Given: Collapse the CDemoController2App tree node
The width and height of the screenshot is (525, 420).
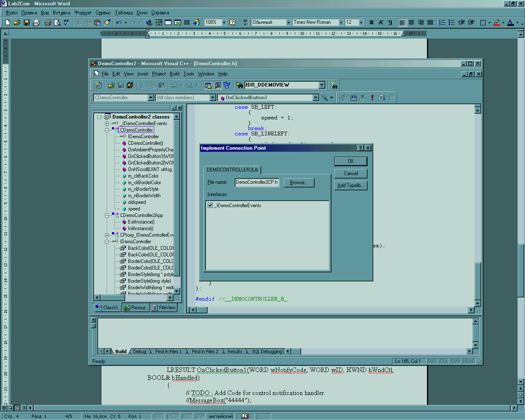Looking at the screenshot, I should (107, 215).
